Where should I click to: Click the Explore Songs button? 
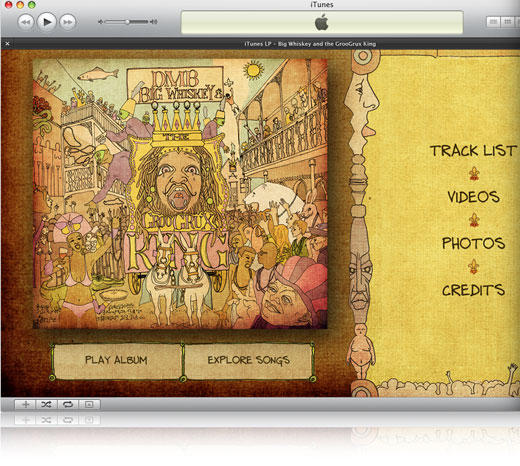(x=248, y=360)
